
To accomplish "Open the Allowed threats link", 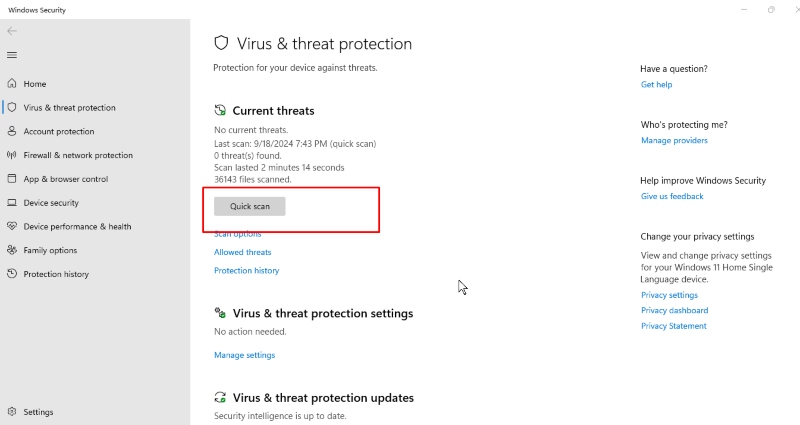I will coord(242,252).
